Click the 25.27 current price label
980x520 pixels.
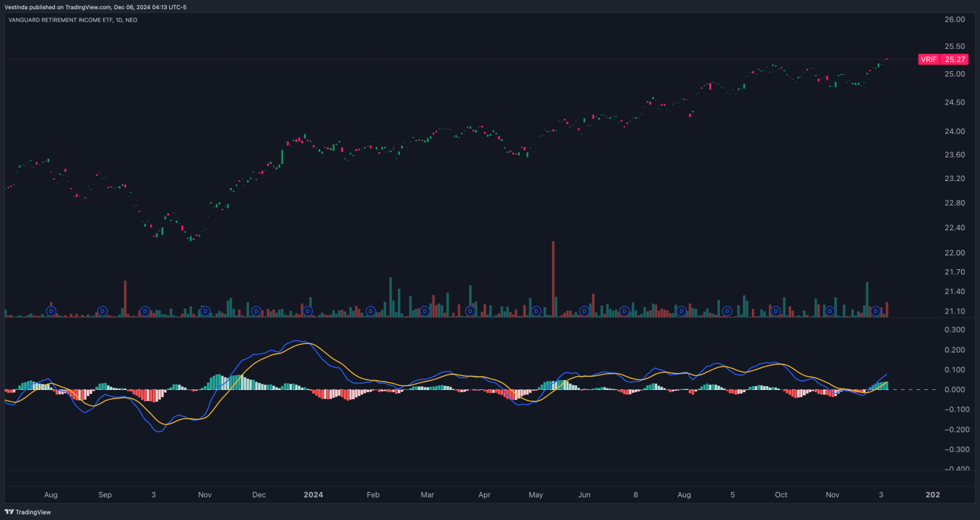coord(955,59)
